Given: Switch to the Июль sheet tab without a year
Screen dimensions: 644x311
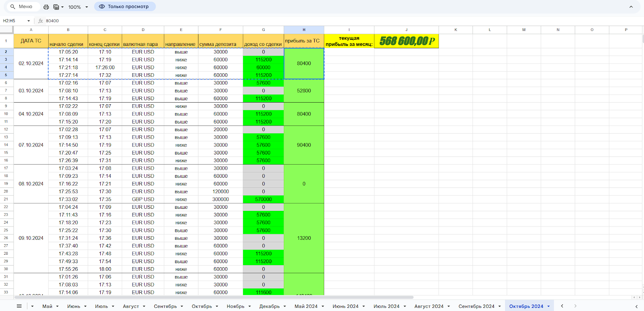Looking at the screenshot, I should click(101, 306).
